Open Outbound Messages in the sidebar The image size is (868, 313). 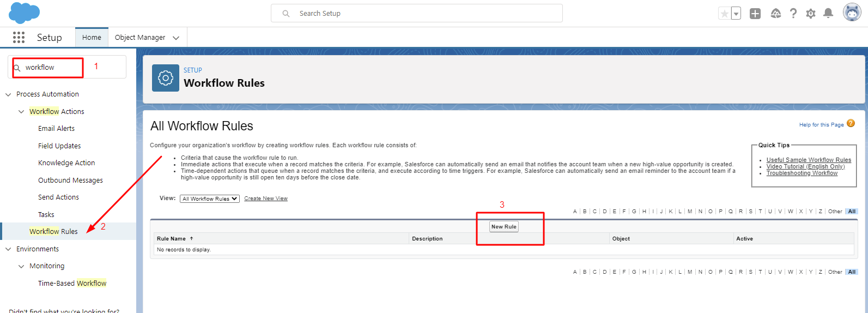pos(70,180)
